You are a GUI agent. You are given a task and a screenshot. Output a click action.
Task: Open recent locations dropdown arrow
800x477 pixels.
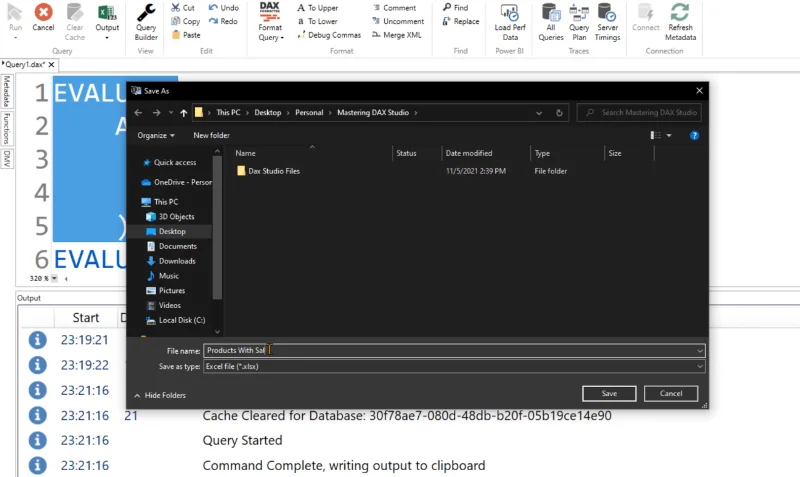tap(171, 113)
